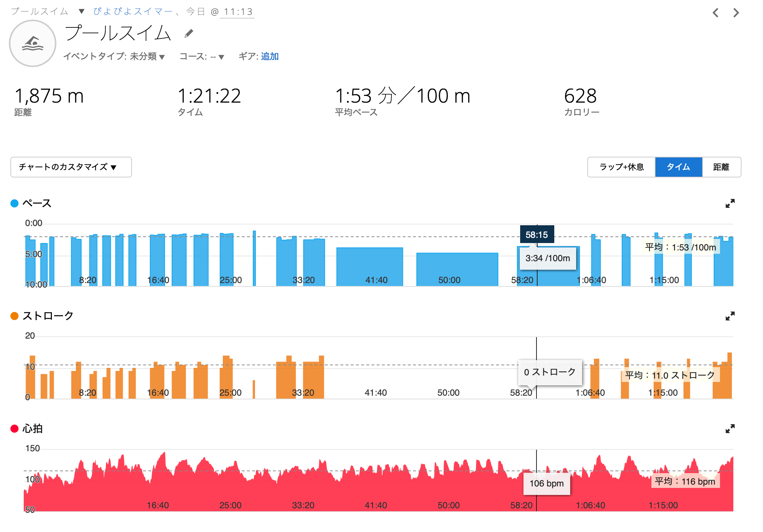Click the 11:13 start time field
The image size is (763, 532).
click(238, 12)
